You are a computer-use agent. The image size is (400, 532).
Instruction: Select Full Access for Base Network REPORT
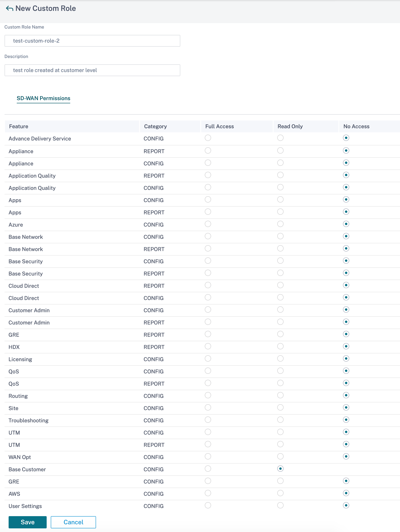point(208,249)
